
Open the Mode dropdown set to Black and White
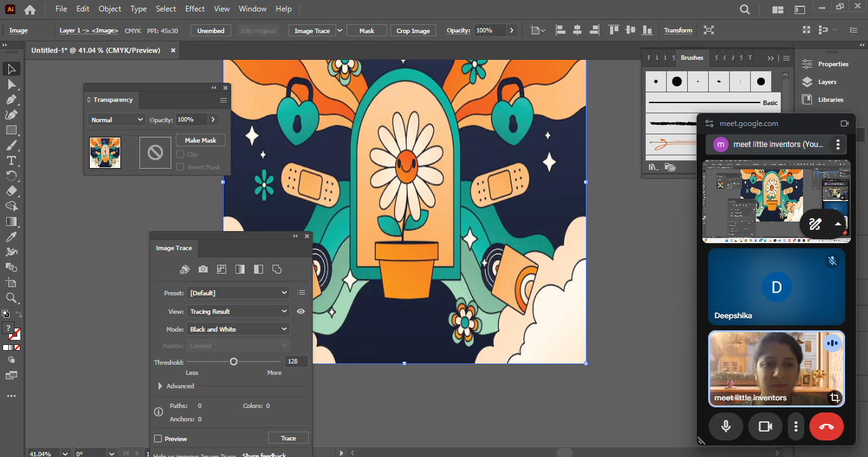238,329
